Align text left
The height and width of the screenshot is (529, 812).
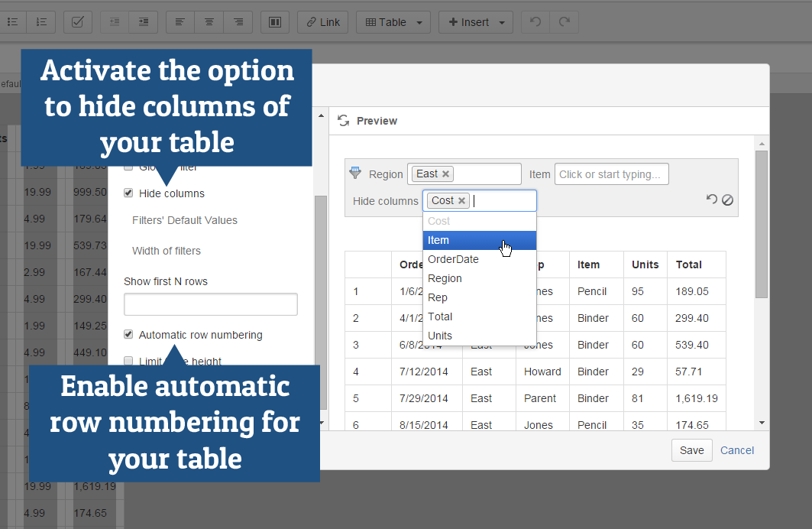pyautogui.click(x=180, y=22)
